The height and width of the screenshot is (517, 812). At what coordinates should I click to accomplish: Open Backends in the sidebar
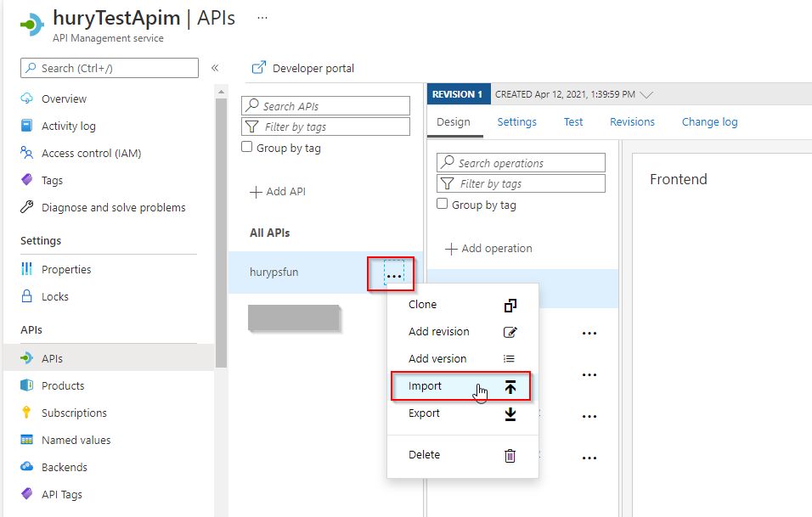[65, 467]
